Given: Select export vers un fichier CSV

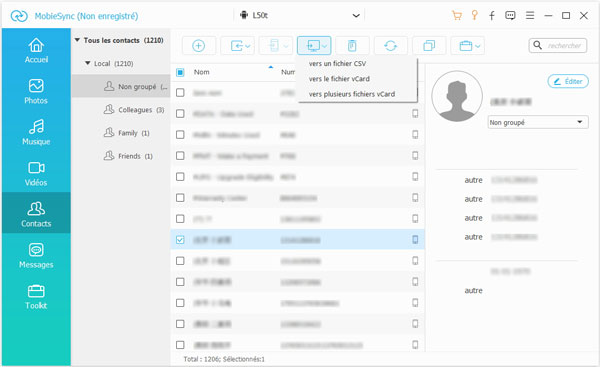Looking at the screenshot, I should pos(337,64).
